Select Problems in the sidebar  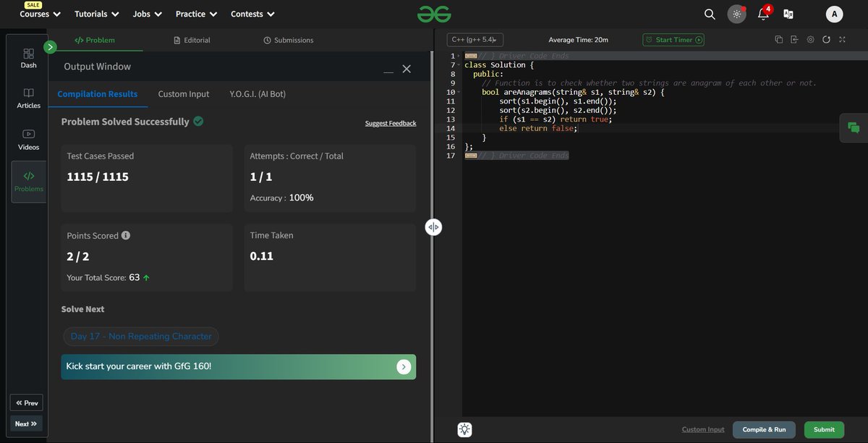point(29,181)
